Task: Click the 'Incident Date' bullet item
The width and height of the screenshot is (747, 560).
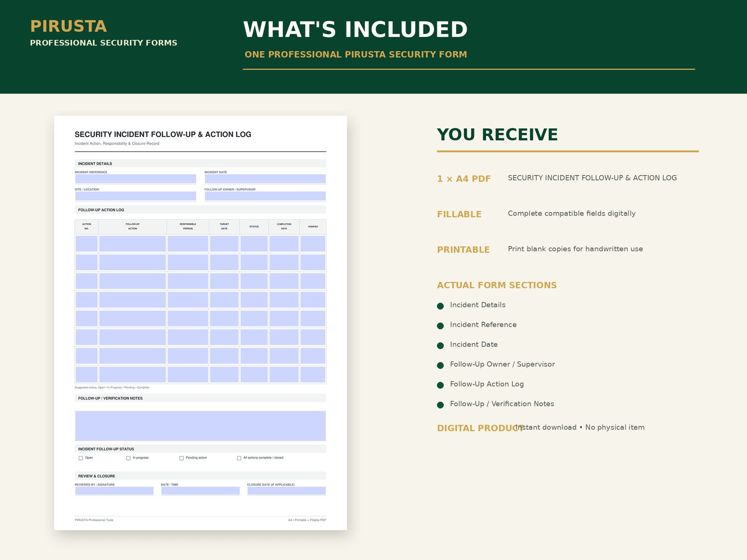Action: (474, 344)
